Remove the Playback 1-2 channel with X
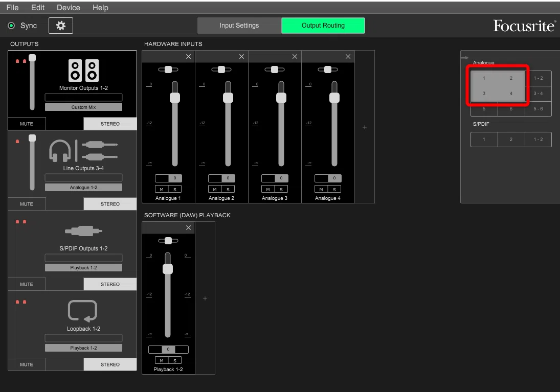Screen dimensions: 560x392 188,228
